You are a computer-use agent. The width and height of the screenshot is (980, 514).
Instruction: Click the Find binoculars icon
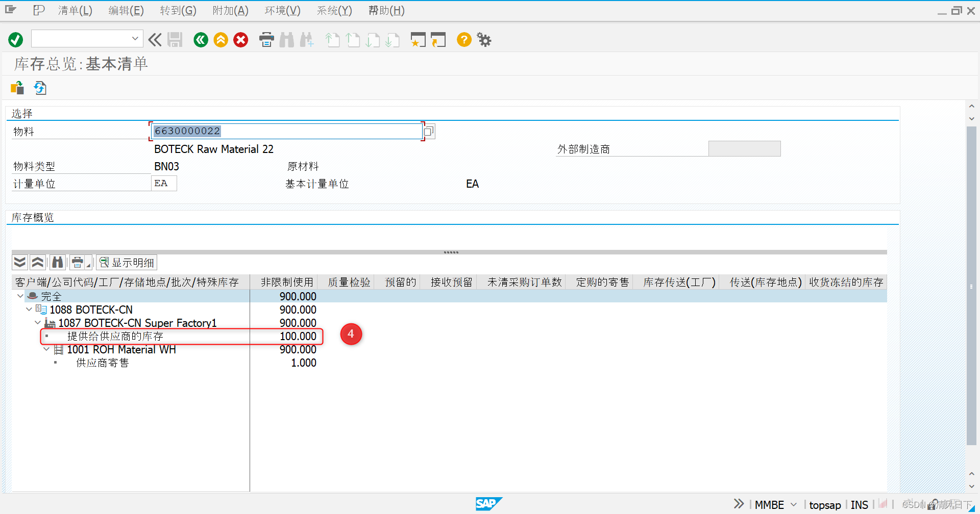coord(286,40)
